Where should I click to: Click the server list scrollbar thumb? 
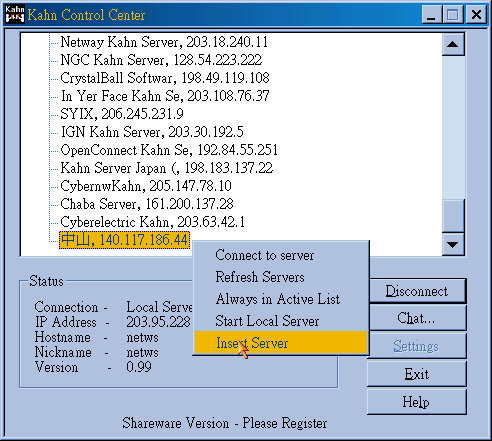coord(453,216)
